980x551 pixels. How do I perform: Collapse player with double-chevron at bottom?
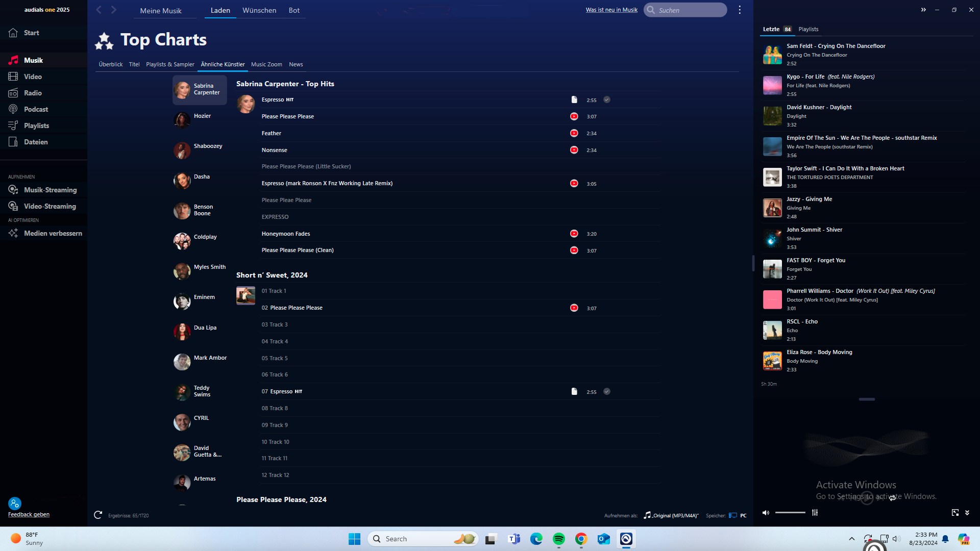point(967,513)
